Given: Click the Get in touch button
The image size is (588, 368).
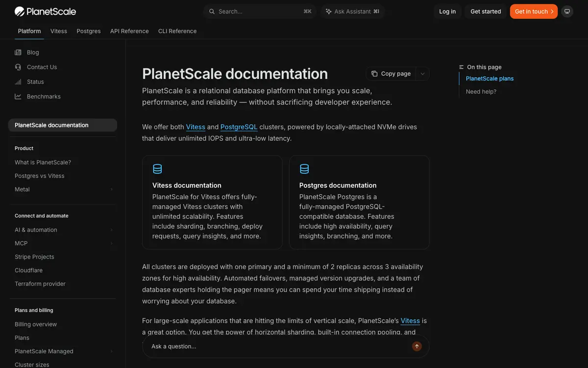Looking at the screenshot, I should tap(534, 11).
